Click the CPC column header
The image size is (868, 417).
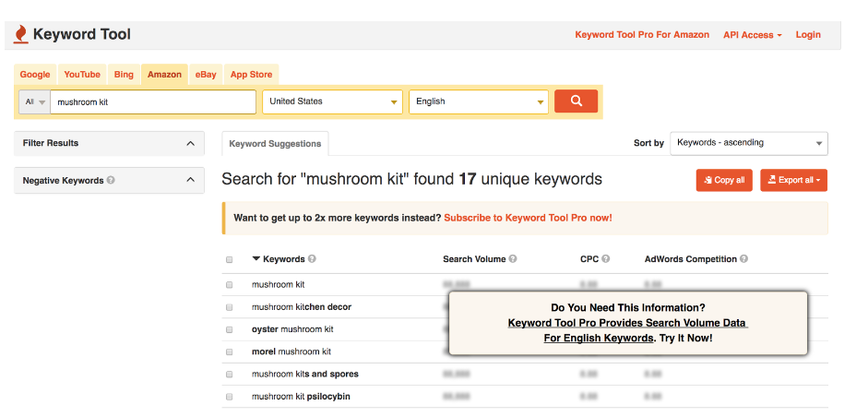point(589,259)
